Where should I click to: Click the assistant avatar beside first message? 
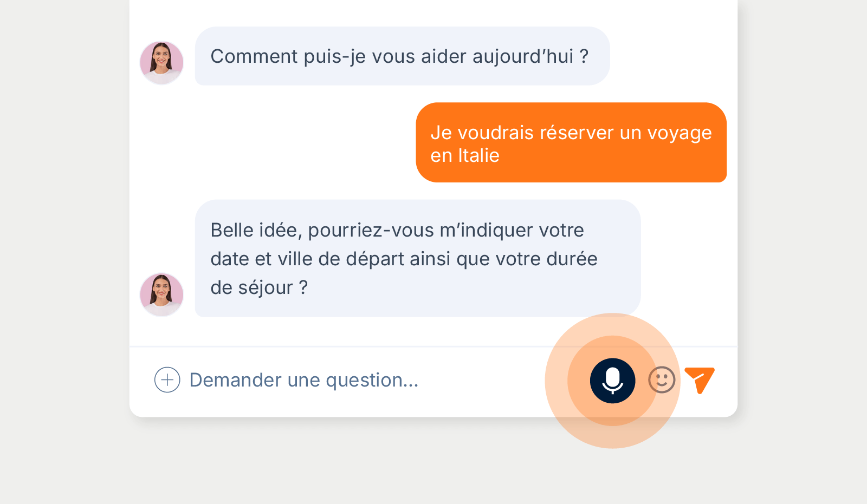(161, 63)
